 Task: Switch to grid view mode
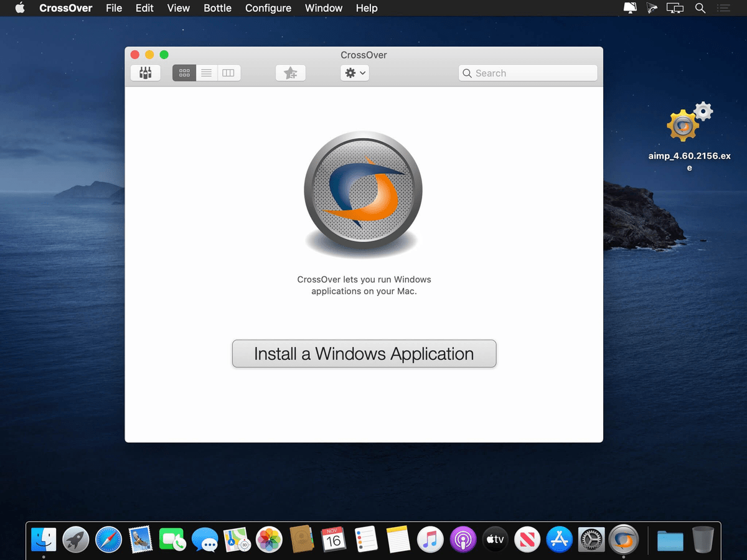click(x=184, y=73)
